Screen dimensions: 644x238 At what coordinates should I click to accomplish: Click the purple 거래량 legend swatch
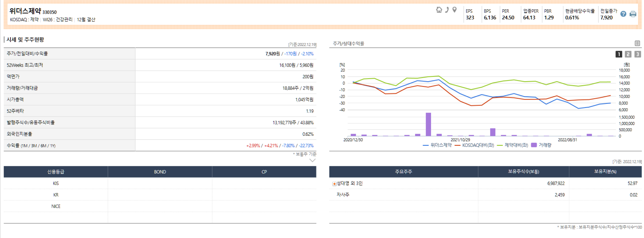coord(534,145)
